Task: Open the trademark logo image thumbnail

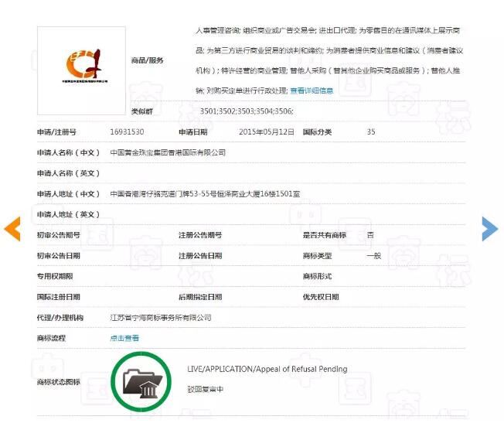Action: tap(81, 70)
